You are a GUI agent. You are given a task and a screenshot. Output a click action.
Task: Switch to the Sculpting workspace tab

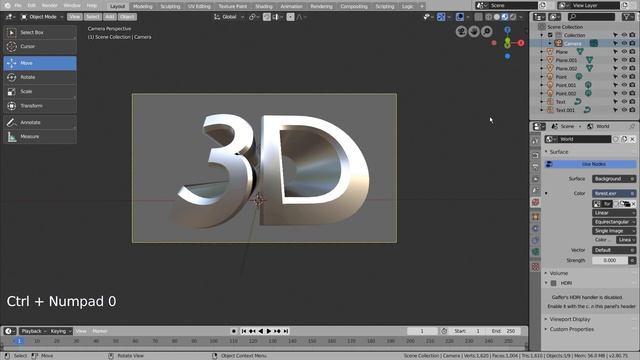pyautogui.click(x=170, y=6)
